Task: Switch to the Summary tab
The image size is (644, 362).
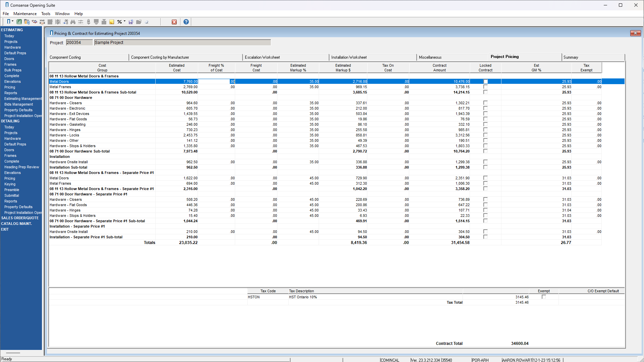Action: [571, 57]
